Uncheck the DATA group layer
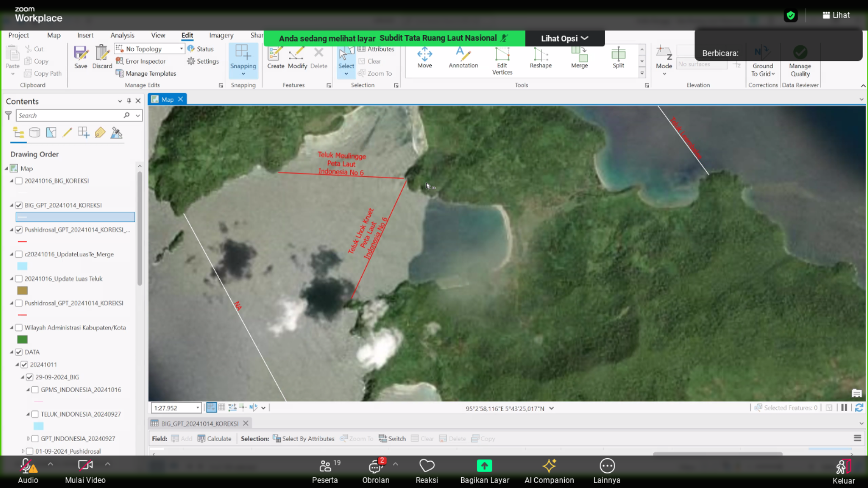 (19, 352)
